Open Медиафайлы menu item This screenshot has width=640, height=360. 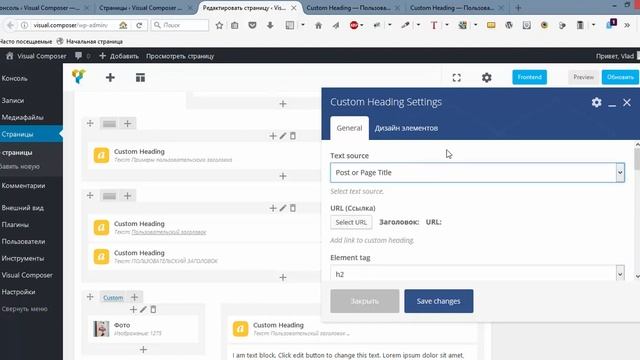coord(22,118)
